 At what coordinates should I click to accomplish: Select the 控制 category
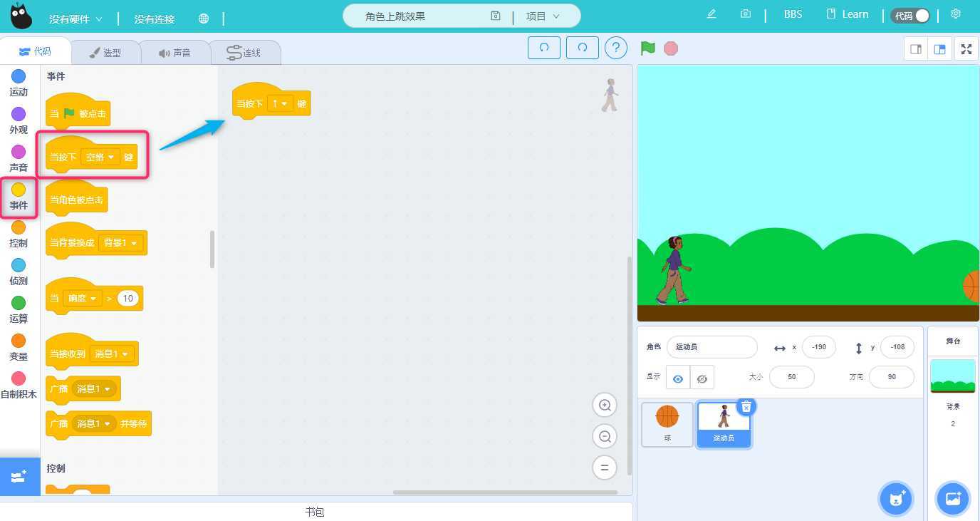[19, 234]
